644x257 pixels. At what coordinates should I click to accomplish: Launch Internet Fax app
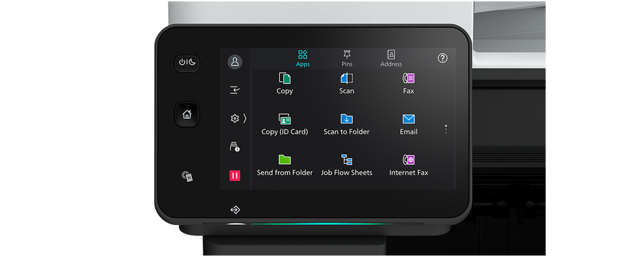point(408,165)
